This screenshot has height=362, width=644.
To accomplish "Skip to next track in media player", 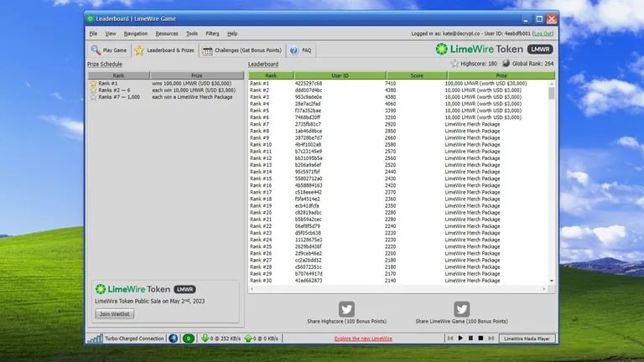I will point(491,339).
